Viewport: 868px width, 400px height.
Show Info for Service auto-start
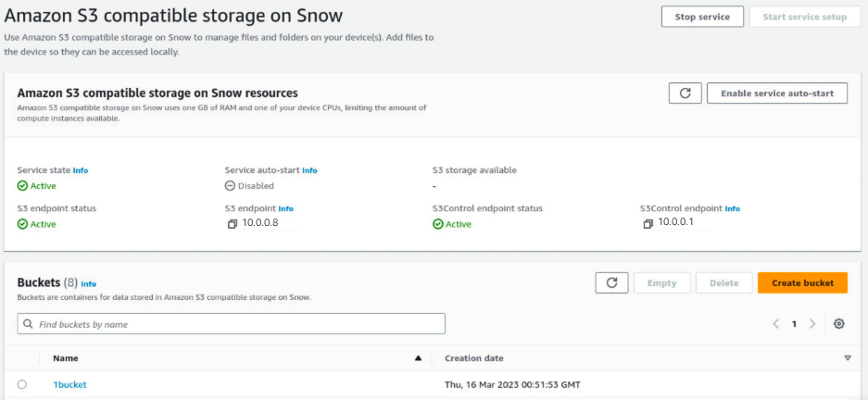pyautogui.click(x=309, y=170)
